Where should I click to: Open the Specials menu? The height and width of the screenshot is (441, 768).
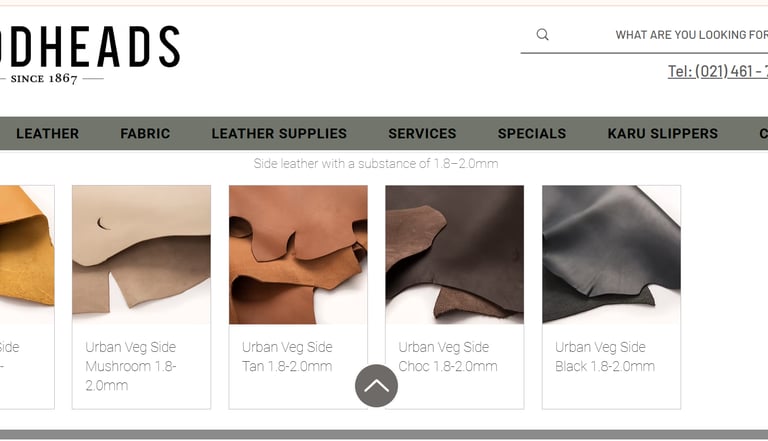[x=532, y=133]
